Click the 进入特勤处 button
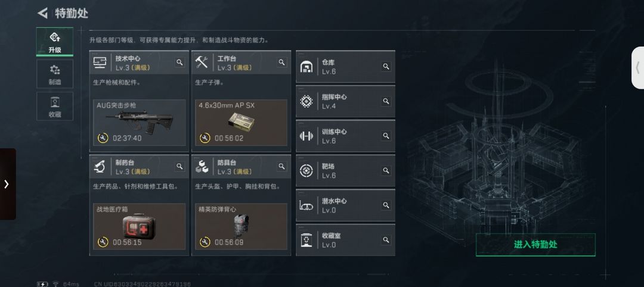The height and width of the screenshot is (287, 644). click(x=535, y=245)
